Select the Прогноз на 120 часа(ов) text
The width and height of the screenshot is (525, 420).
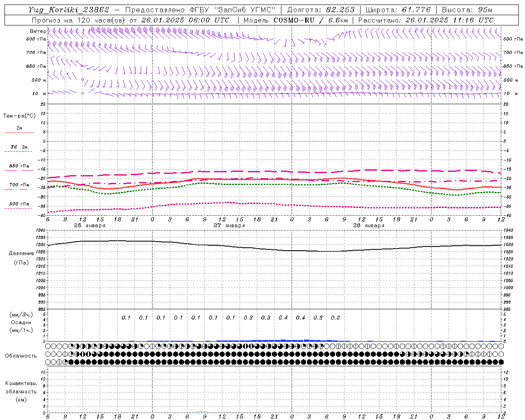(x=79, y=20)
